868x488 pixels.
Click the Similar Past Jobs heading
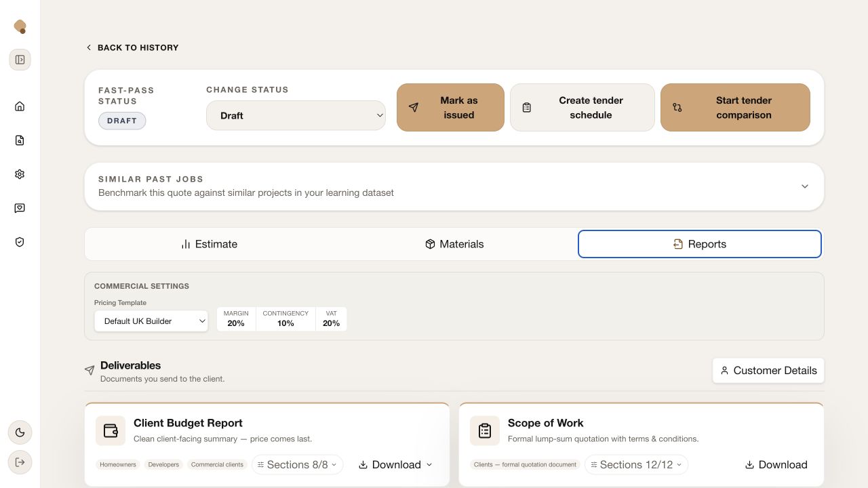151,179
